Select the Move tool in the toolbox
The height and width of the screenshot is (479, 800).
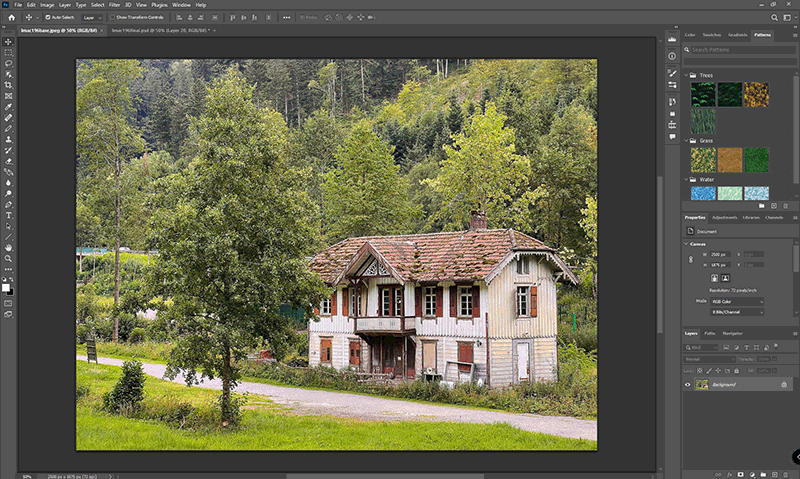8,42
